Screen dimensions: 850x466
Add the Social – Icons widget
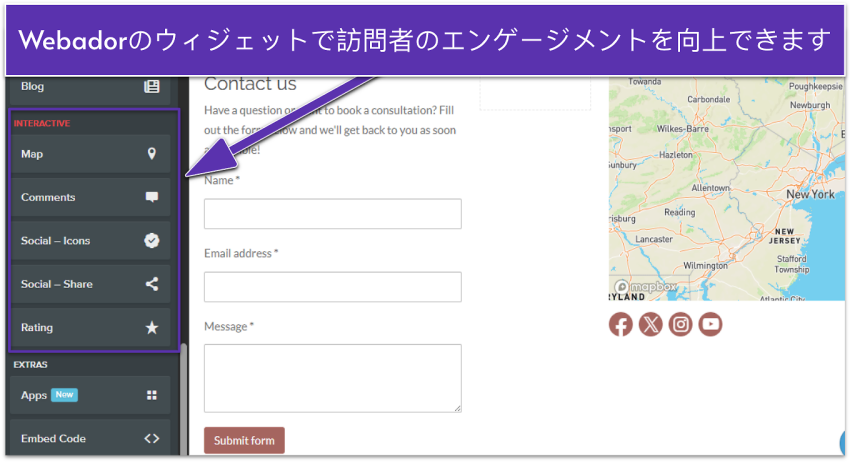pyautogui.click(x=90, y=241)
